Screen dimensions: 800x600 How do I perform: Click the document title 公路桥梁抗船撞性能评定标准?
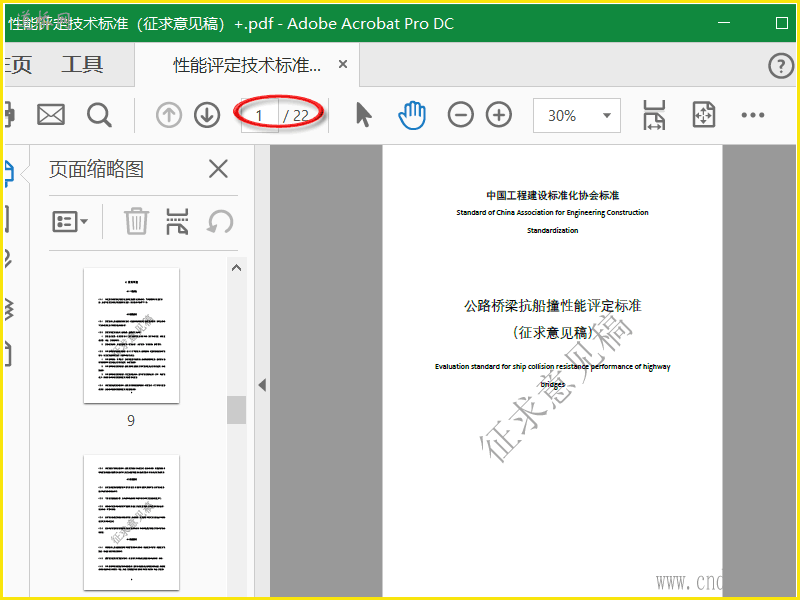(x=553, y=306)
